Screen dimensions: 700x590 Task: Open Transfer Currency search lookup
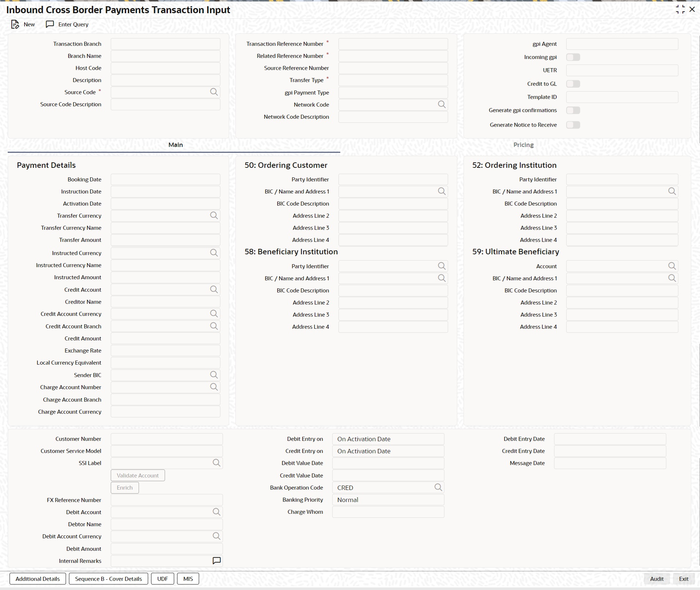pyautogui.click(x=214, y=215)
